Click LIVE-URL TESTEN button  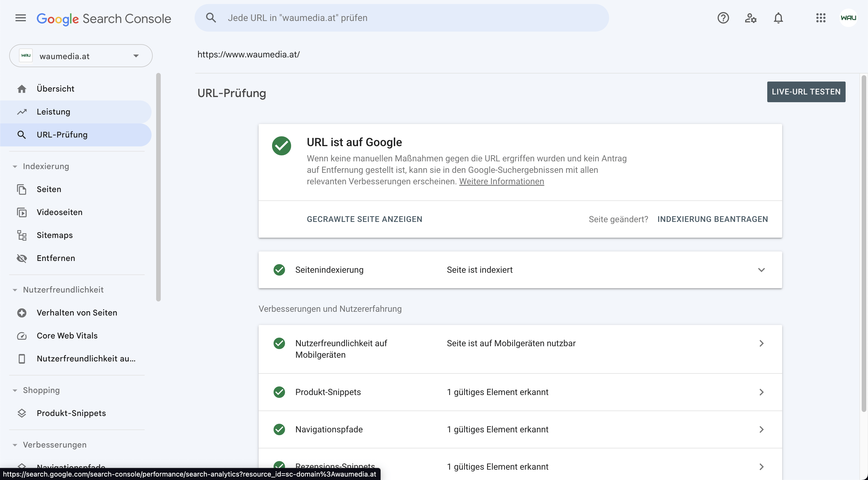pyautogui.click(x=807, y=92)
